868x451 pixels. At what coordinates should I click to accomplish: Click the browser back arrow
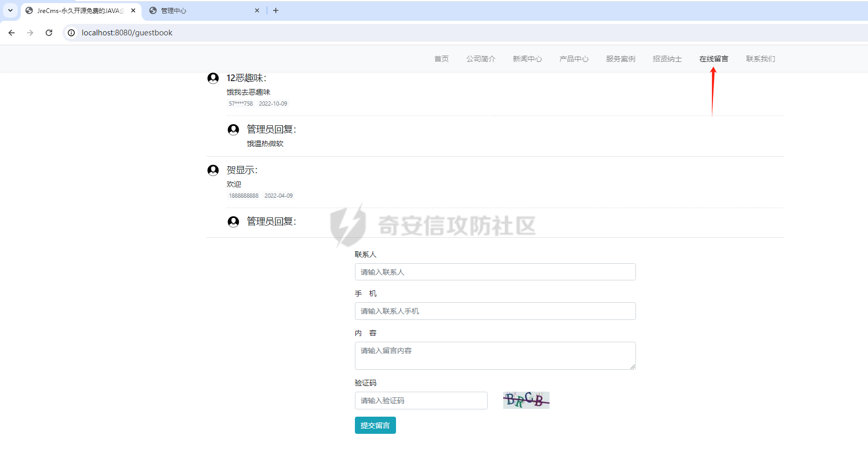click(11, 33)
